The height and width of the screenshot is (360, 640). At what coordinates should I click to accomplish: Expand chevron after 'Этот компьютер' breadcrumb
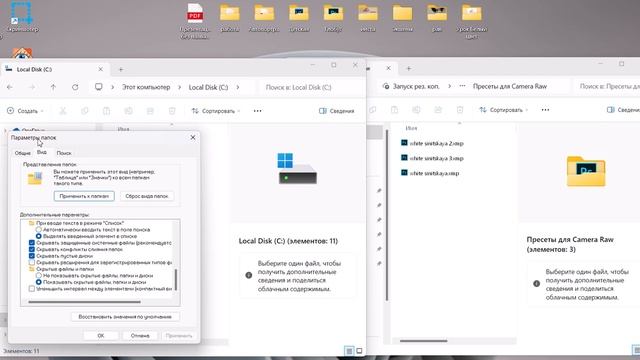pyautogui.click(x=179, y=87)
